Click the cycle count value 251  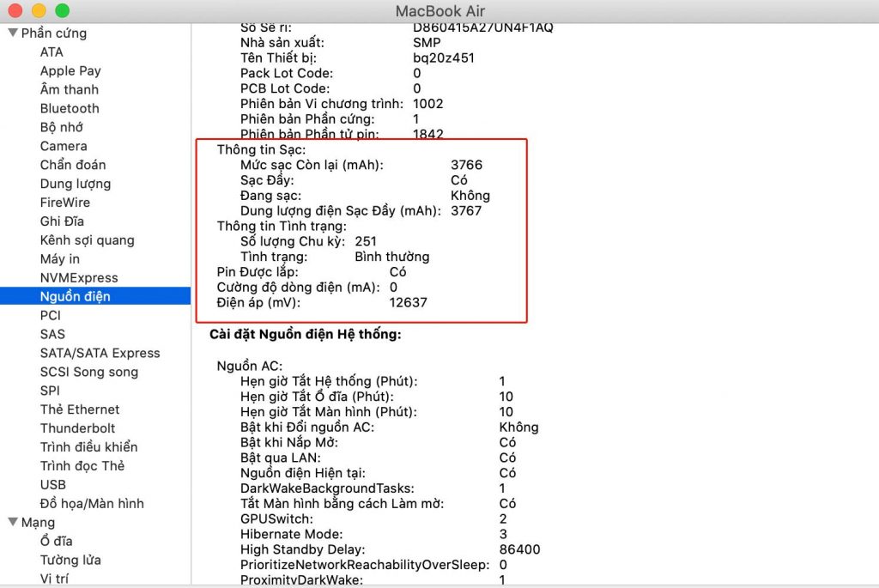(x=366, y=241)
